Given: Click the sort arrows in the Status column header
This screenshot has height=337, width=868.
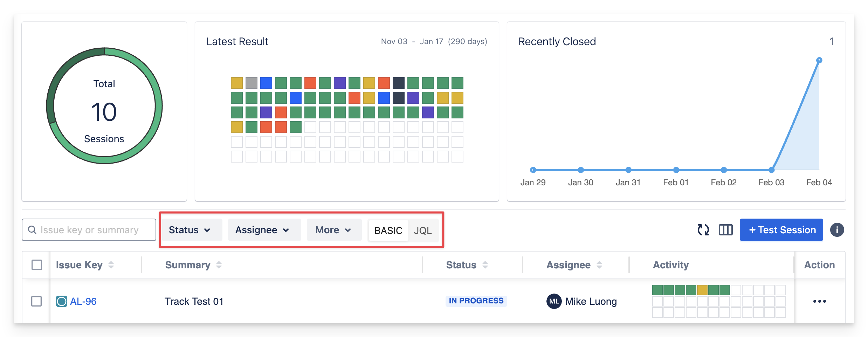Looking at the screenshot, I should tap(485, 265).
